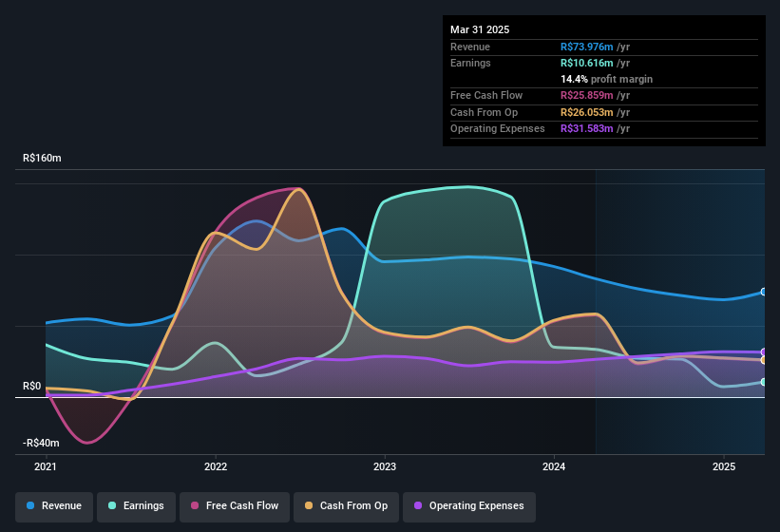Toggle the Cash From Op legend button
Viewport: 780px width, 532px height.
tap(346, 506)
